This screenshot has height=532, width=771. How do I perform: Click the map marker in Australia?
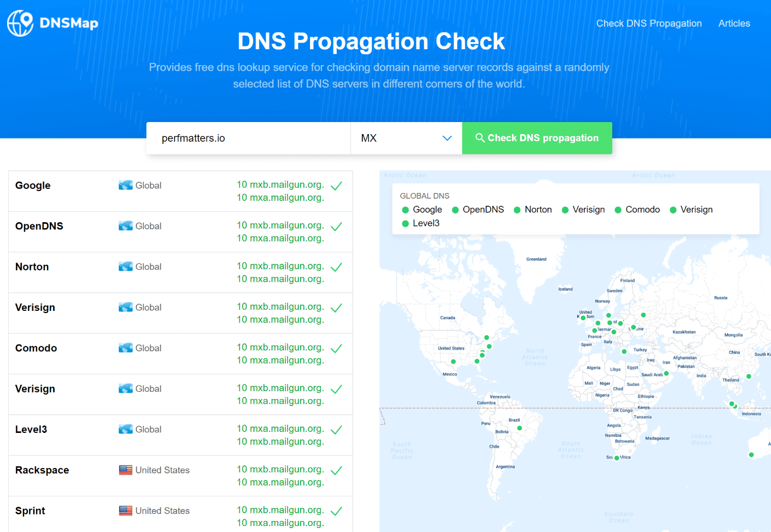point(751,455)
